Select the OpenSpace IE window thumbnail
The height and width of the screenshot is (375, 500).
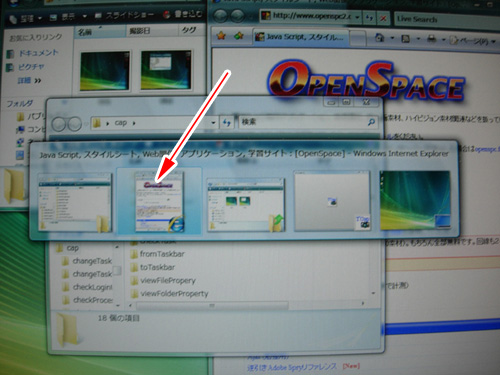click(159, 202)
